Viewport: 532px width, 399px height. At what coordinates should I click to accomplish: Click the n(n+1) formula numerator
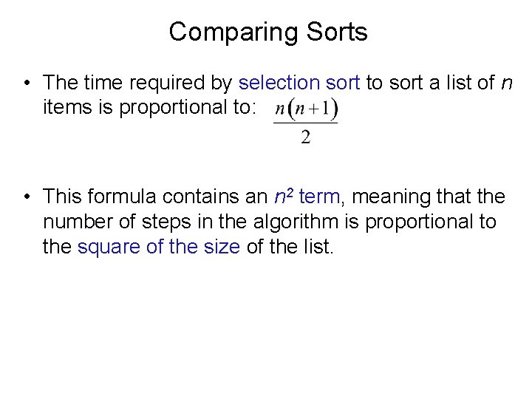(x=306, y=110)
